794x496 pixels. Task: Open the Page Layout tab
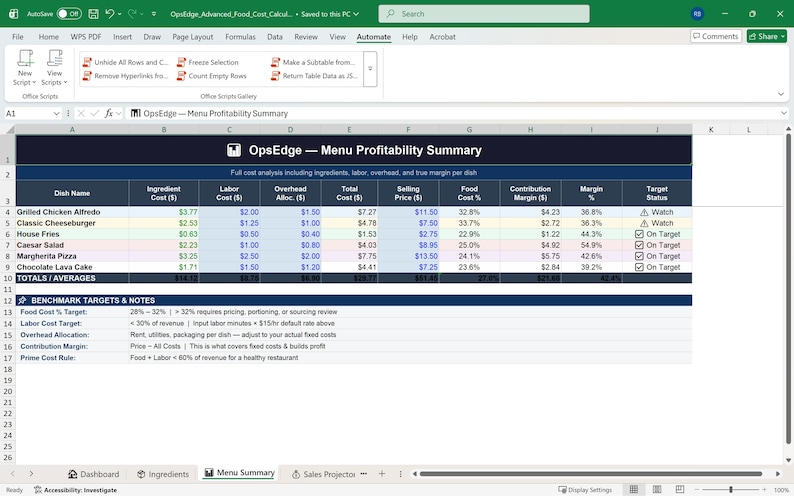point(192,36)
